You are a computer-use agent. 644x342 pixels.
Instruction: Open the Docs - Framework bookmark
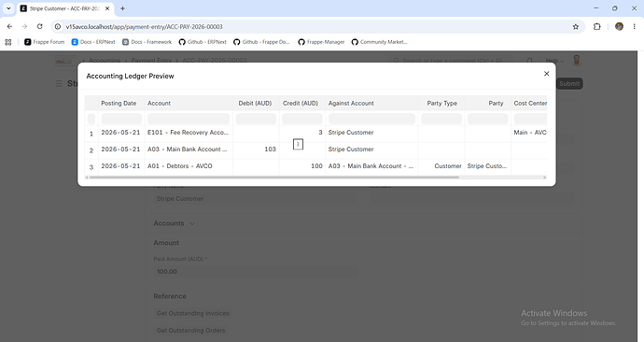coord(147,42)
